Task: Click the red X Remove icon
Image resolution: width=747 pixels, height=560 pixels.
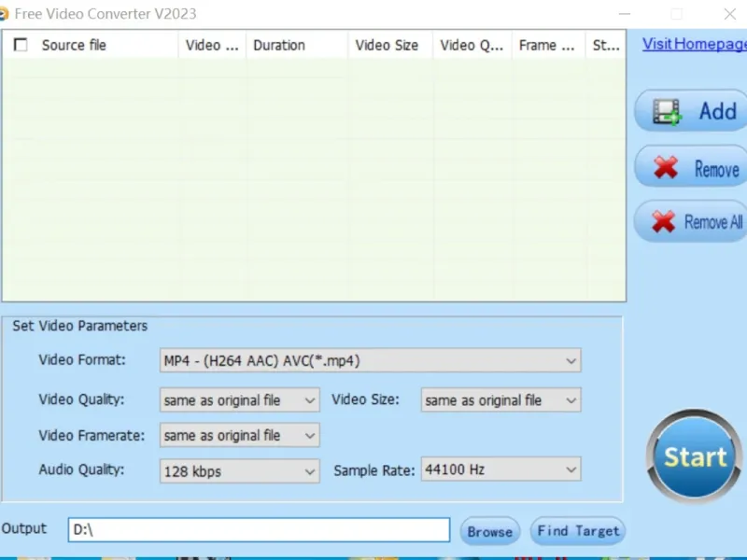Action: 666,168
